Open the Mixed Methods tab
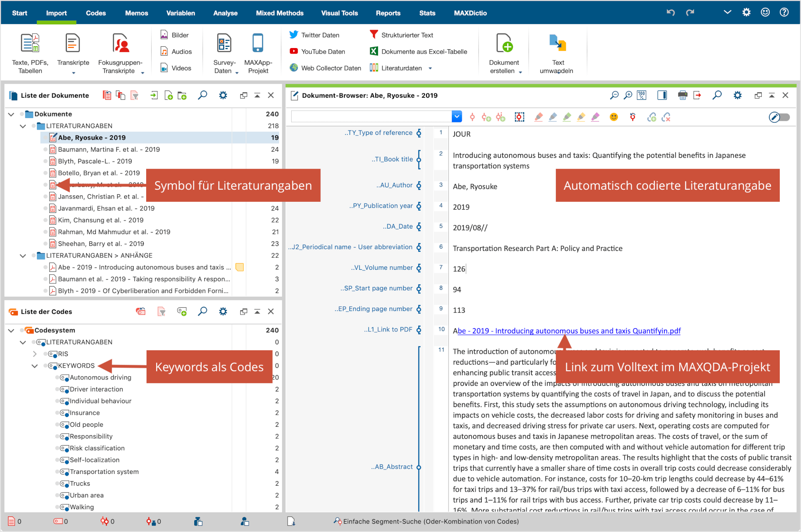 (x=280, y=13)
